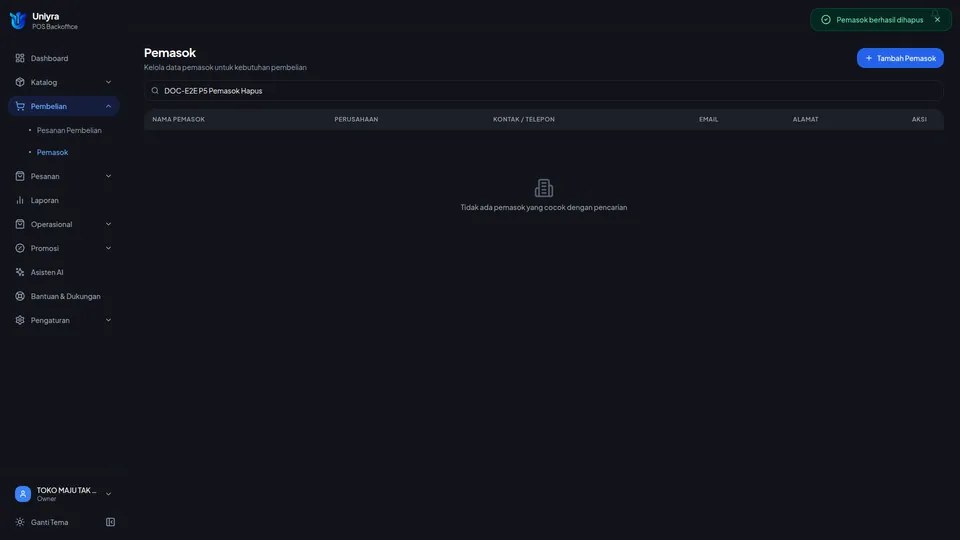
Task: Click the NAMA PEMASOK column header
Action: [x=179, y=119]
